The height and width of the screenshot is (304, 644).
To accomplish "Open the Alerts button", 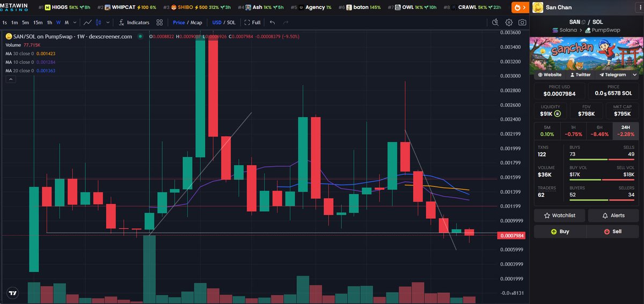I will pyautogui.click(x=613, y=216).
